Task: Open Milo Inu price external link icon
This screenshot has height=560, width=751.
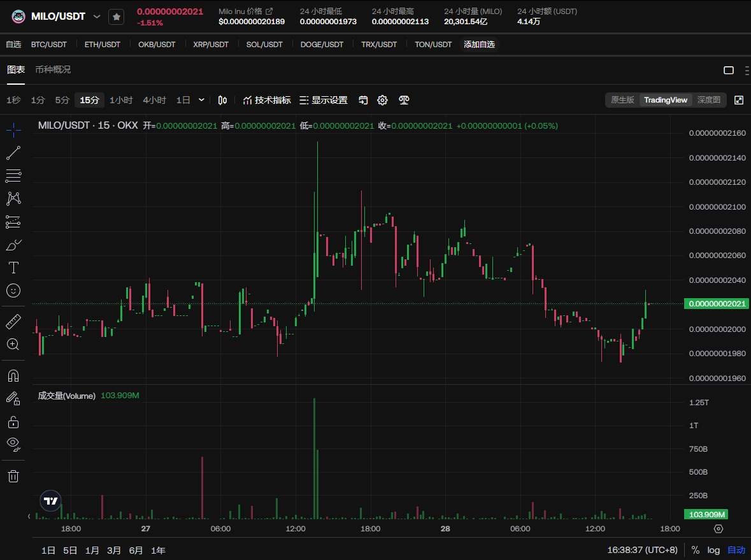Action: pyautogui.click(x=269, y=11)
